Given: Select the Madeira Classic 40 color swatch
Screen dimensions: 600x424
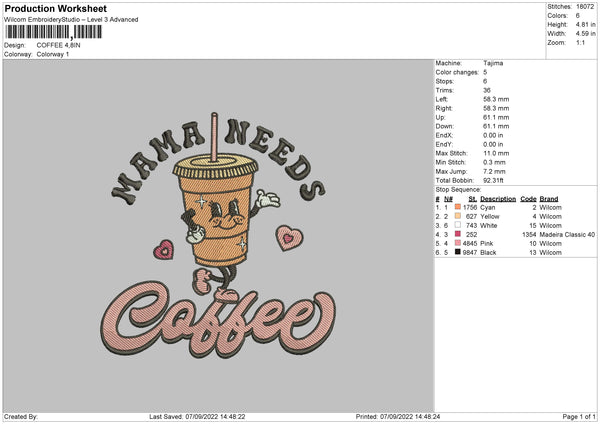Looking at the screenshot, I should click(458, 234).
